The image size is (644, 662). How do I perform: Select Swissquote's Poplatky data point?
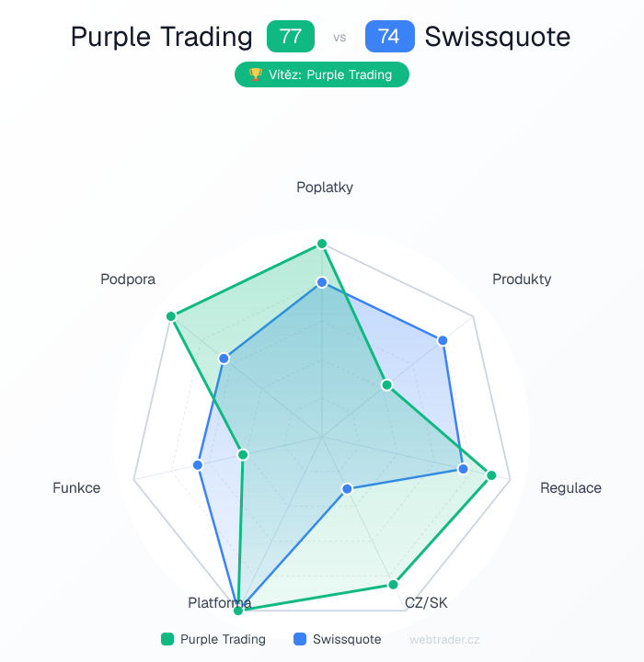[322, 282]
